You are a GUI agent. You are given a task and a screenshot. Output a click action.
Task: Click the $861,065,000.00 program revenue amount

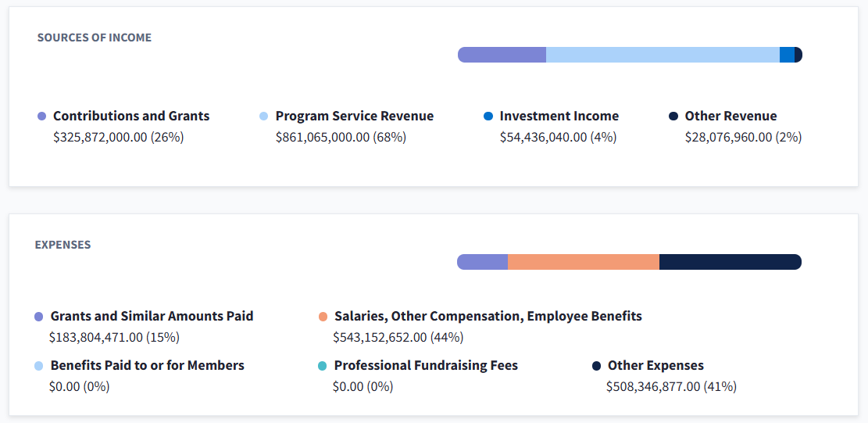341,138
